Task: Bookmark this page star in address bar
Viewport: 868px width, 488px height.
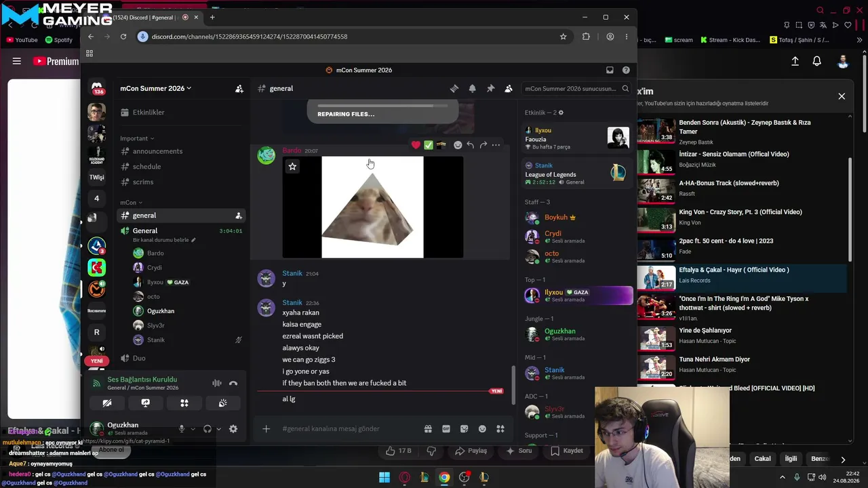Action: click(x=563, y=37)
